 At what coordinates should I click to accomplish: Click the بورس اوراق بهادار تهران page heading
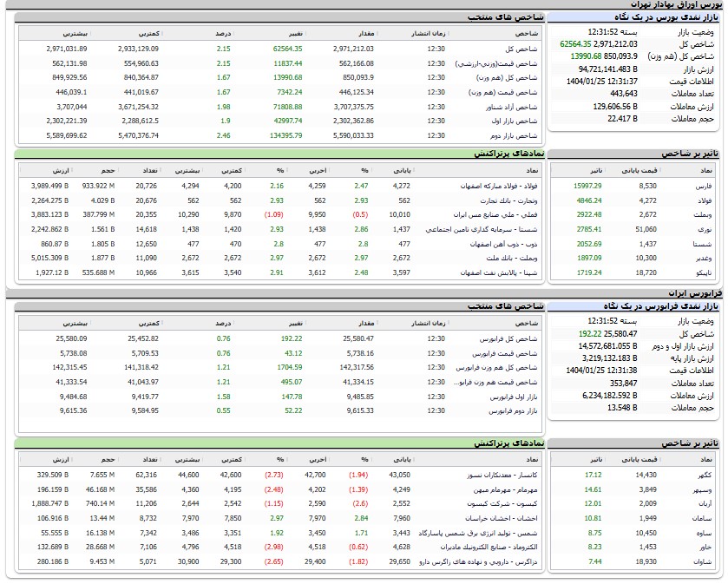point(676,4)
